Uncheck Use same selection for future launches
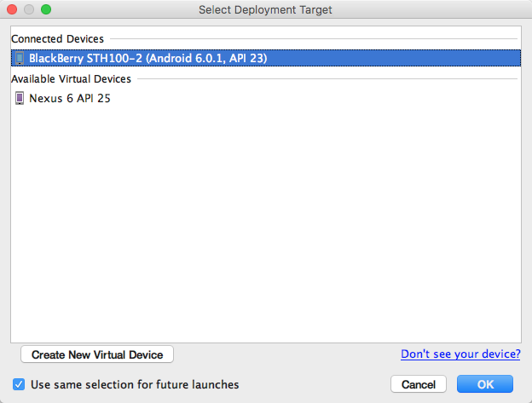Screen dimensions: 532x403 point(19,384)
